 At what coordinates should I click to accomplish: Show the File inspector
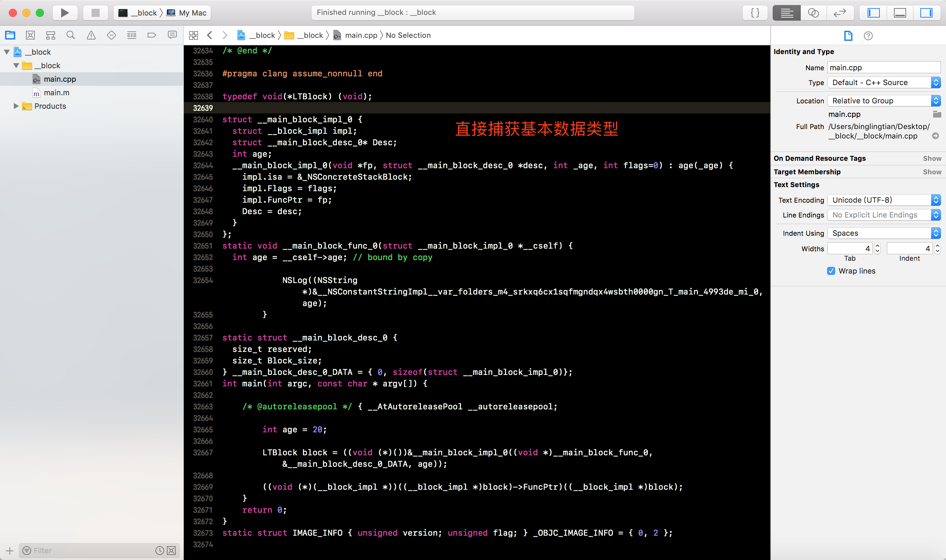click(848, 35)
